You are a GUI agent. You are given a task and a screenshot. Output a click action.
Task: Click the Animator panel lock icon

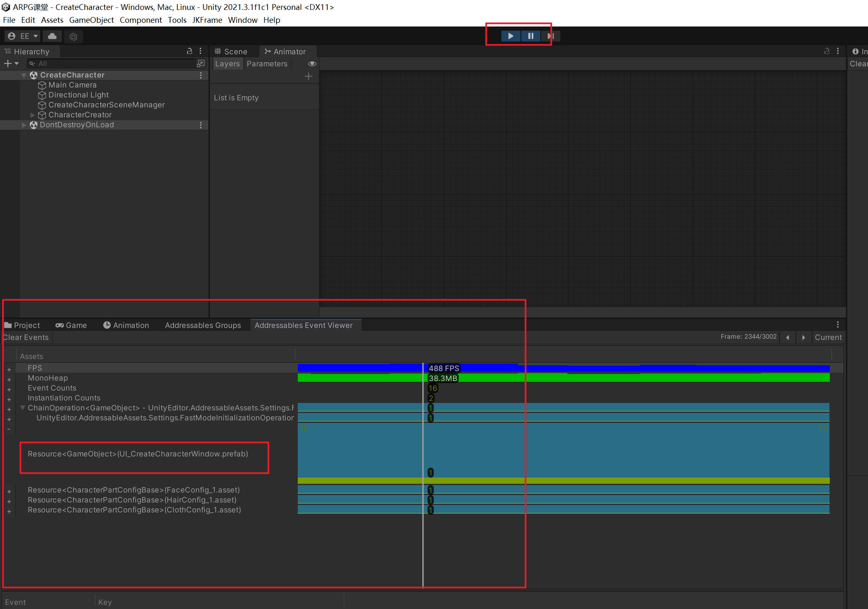[x=827, y=51]
